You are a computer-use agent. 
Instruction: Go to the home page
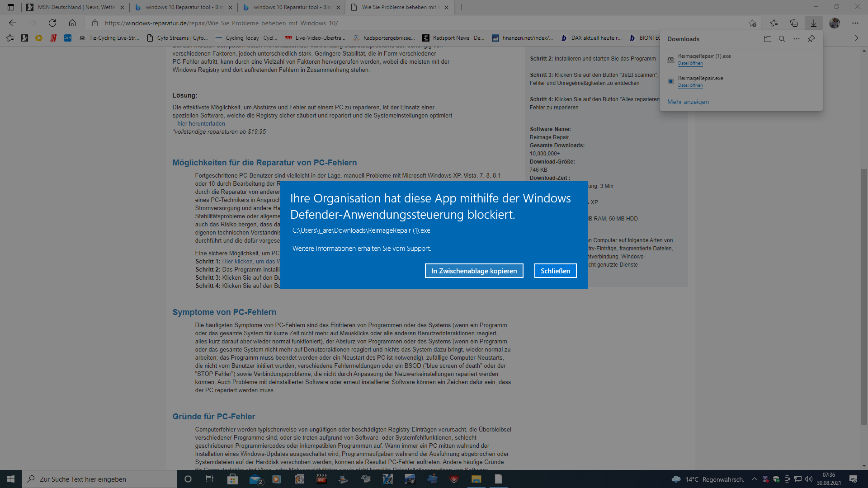coord(72,23)
